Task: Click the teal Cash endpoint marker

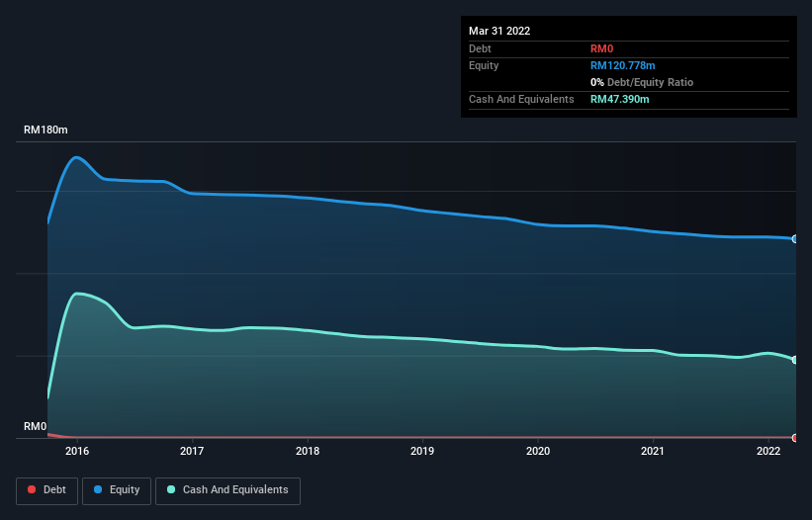Action: click(795, 360)
